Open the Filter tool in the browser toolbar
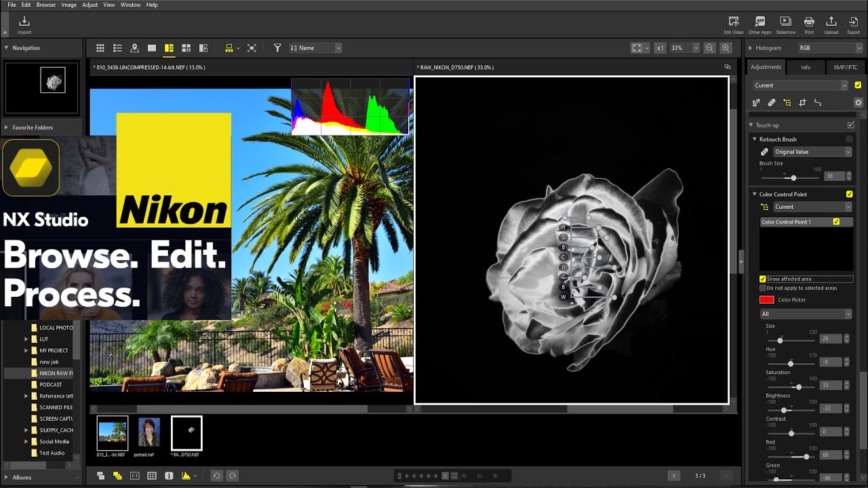The image size is (868, 488). click(x=277, y=47)
